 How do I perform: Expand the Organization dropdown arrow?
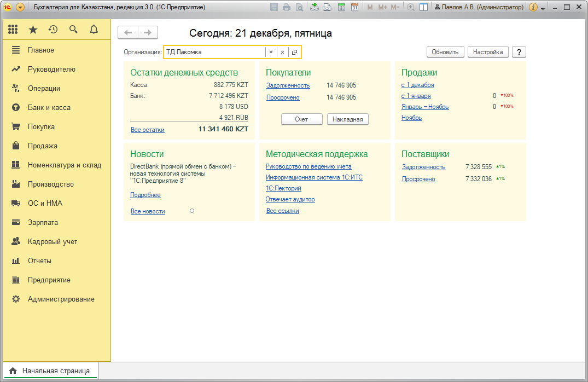click(x=271, y=52)
